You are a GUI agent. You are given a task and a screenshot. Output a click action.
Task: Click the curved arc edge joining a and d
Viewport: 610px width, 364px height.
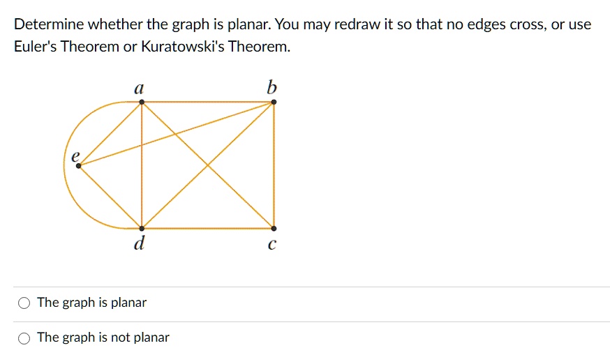[x=64, y=165]
